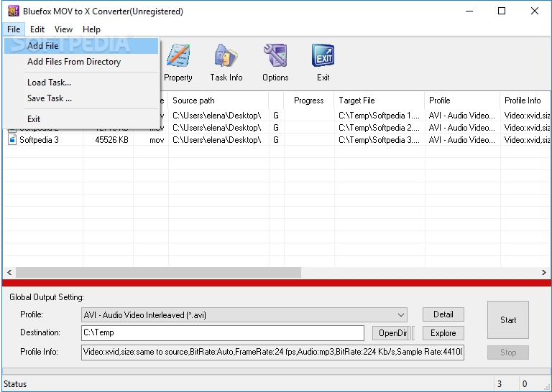Click the Target File column header
The image size is (552, 392).
pyautogui.click(x=379, y=101)
